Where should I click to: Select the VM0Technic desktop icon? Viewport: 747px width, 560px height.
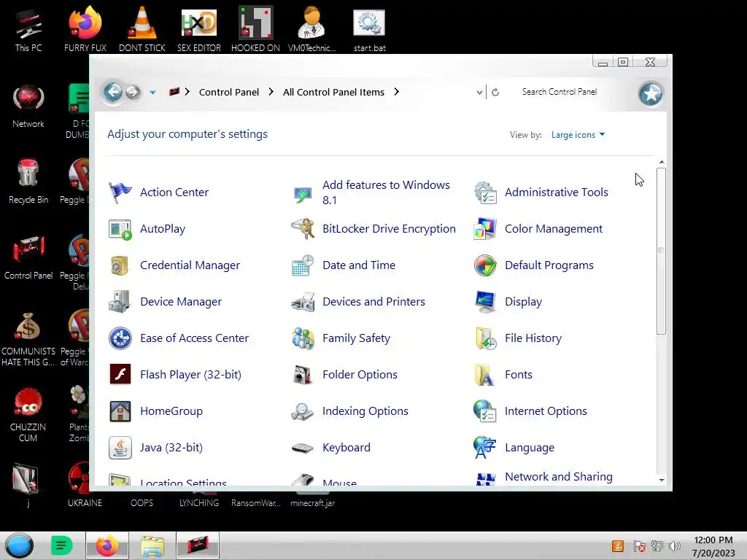point(312,30)
